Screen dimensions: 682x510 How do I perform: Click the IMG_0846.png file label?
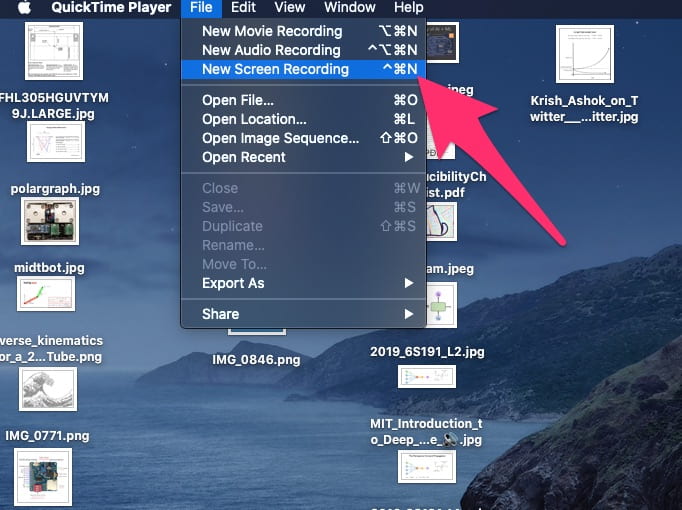[256, 360]
